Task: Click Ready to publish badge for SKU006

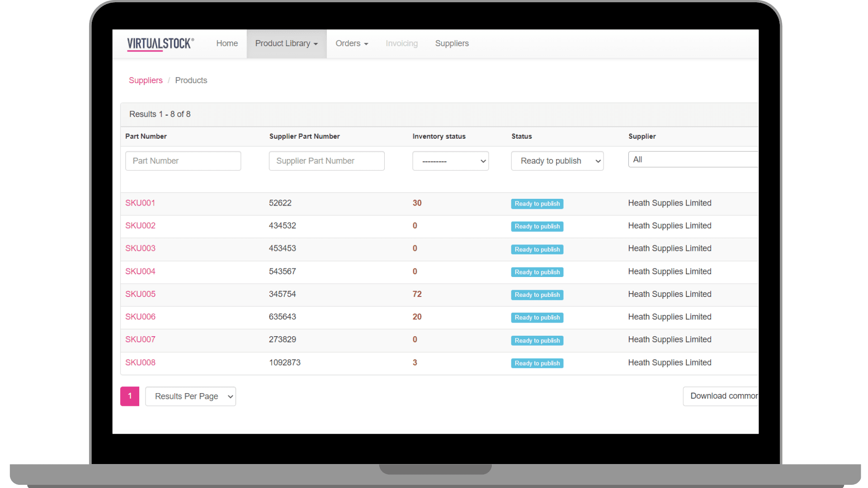Action: (x=537, y=318)
